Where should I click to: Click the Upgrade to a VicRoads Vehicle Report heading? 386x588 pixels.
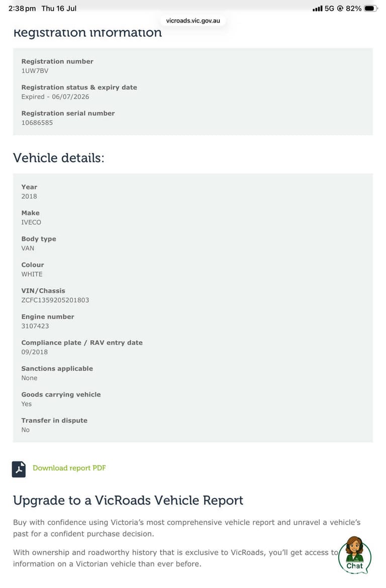point(128,500)
